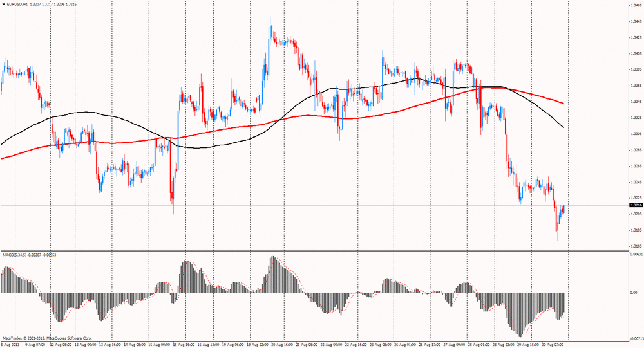The width and height of the screenshot is (644, 348).
Task: Click the 1.3445 price scale label
Action: coord(636,21)
